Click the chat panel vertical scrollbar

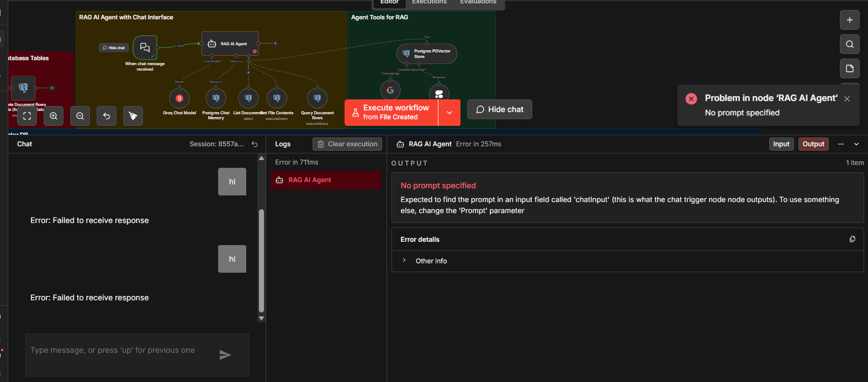[x=261, y=261]
